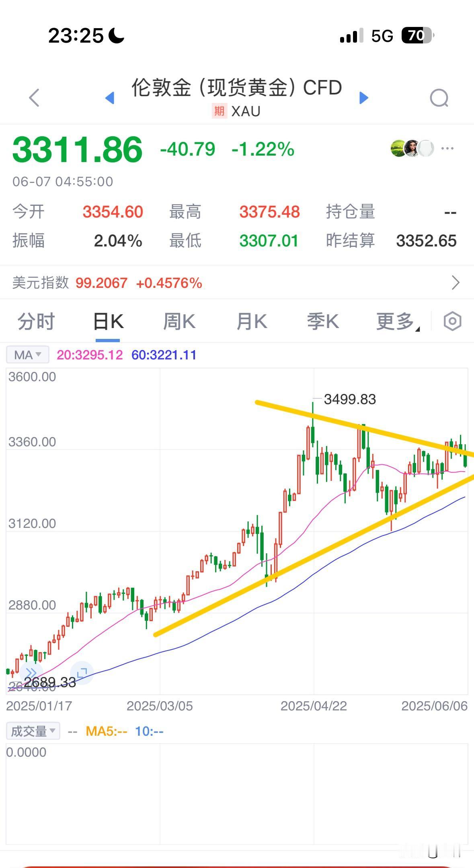Open chart settings hexagon icon
This screenshot has height=868, width=474.
coord(452,321)
